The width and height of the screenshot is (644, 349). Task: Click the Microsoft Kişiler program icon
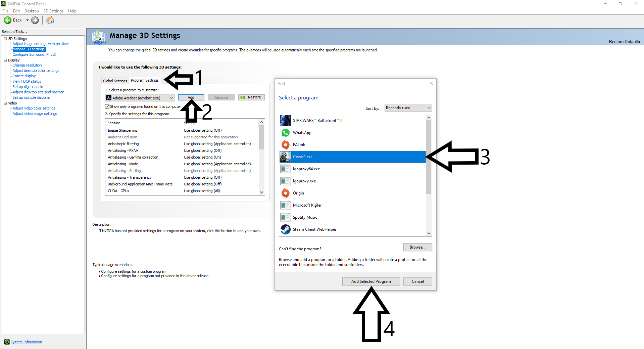pyautogui.click(x=286, y=205)
